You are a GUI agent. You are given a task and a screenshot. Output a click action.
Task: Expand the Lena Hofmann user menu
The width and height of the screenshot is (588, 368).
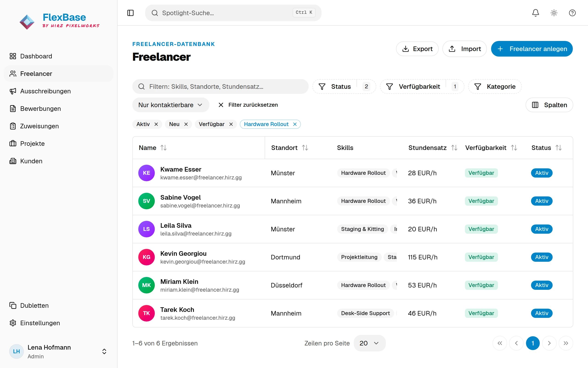click(x=59, y=351)
